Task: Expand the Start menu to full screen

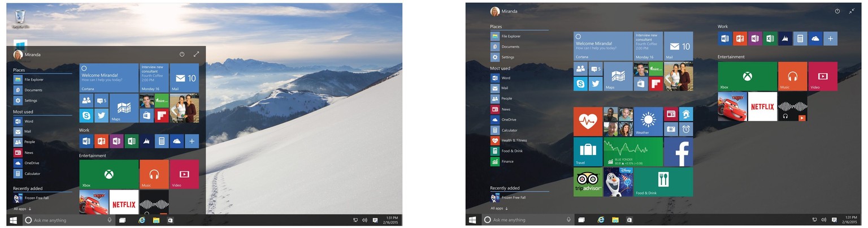Action: click(x=196, y=54)
